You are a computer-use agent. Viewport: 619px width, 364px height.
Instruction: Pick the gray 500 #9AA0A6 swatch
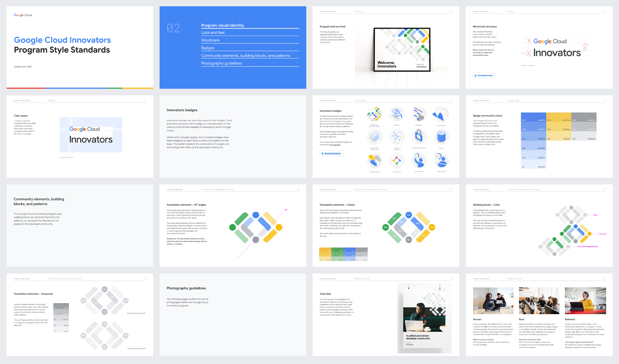[584, 117]
